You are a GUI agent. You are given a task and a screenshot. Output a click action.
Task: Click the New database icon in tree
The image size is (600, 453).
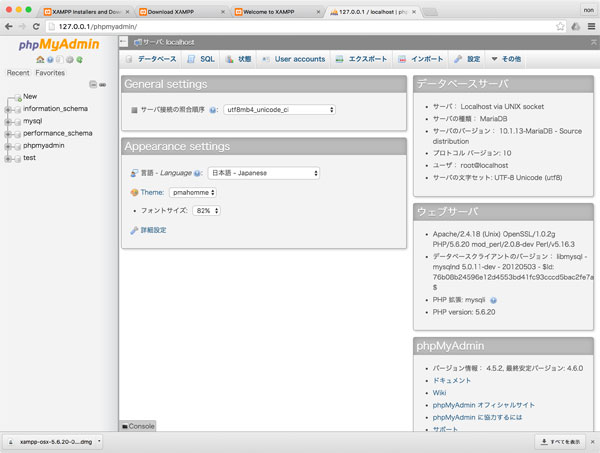(18, 98)
